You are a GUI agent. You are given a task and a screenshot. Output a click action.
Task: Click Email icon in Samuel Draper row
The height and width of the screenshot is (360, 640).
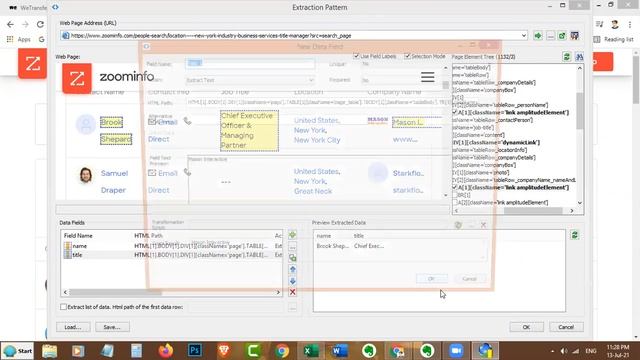tap(152, 173)
